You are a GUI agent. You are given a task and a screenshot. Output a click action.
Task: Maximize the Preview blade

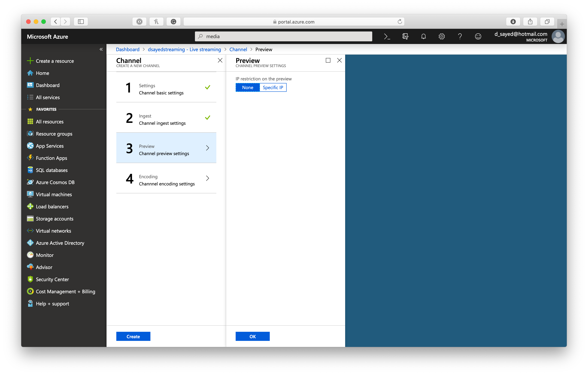[x=328, y=60]
